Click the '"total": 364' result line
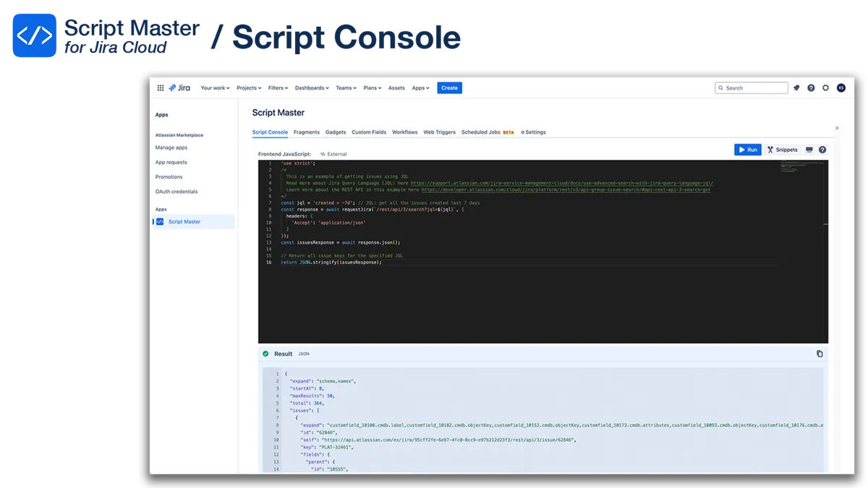 (x=307, y=403)
